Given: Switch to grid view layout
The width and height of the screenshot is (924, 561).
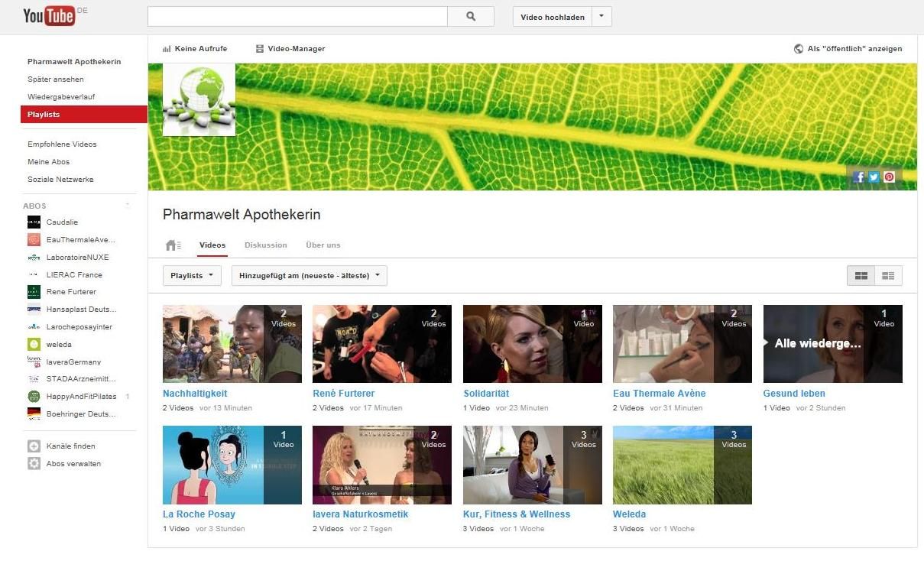Looking at the screenshot, I should [x=861, y=276].
